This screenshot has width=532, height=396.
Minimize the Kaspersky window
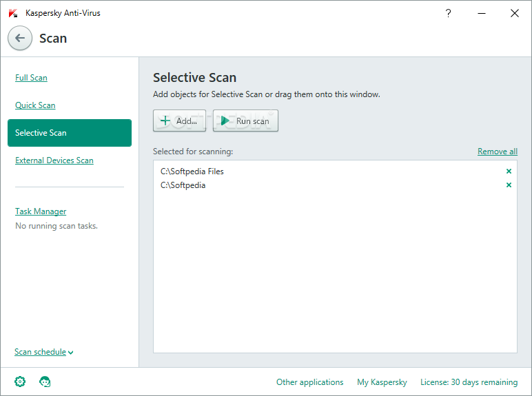tap(482, 13)
